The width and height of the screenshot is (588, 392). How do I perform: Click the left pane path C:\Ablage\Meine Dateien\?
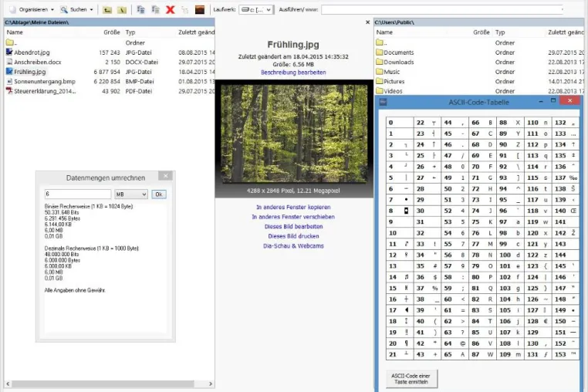[37, 22]
